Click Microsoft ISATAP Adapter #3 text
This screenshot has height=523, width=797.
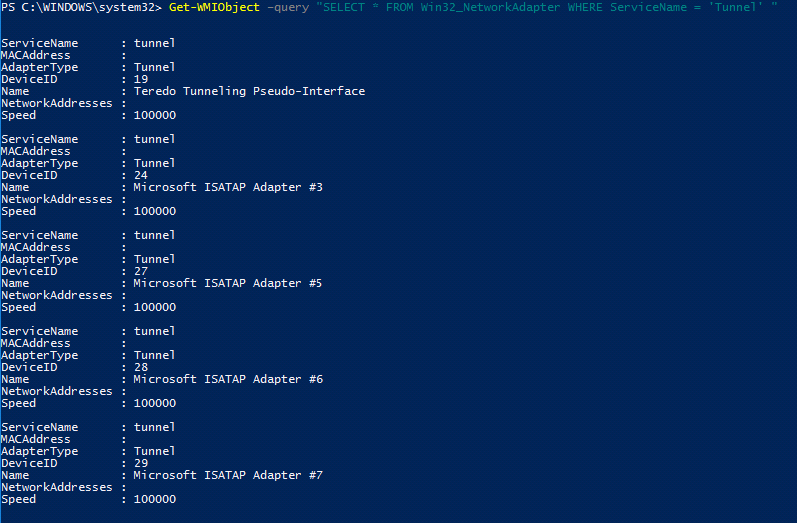228,187
